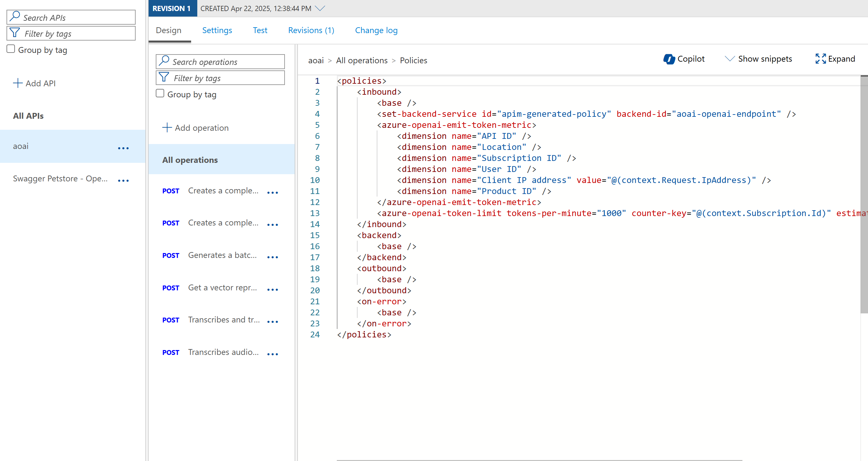Open the ellipsis menu for aoai API

point(123,148)
